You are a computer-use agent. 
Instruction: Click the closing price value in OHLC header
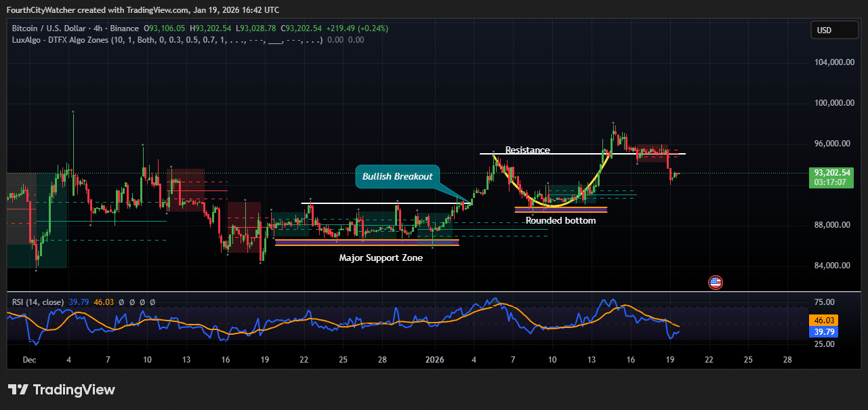(x=302, y=28)
